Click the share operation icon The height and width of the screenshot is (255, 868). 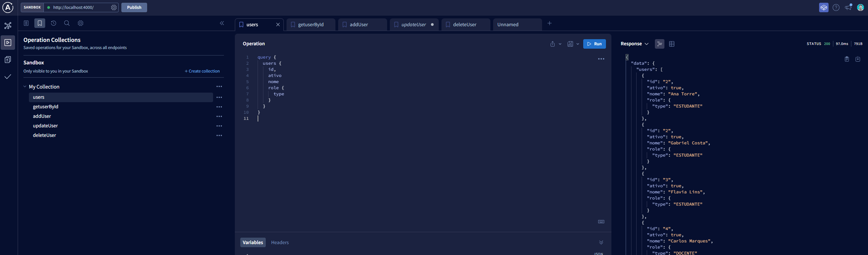553,44
